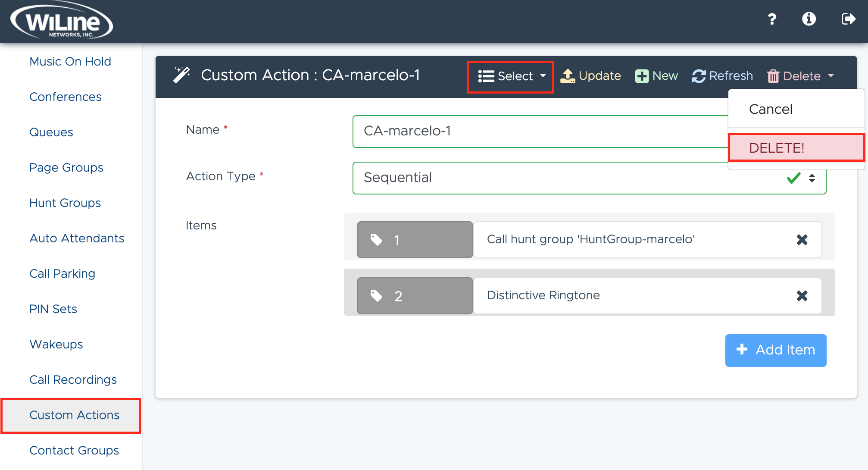Click the Add Item button
The width and height of the screenshot is (868, 470).
tap(775, 350)
